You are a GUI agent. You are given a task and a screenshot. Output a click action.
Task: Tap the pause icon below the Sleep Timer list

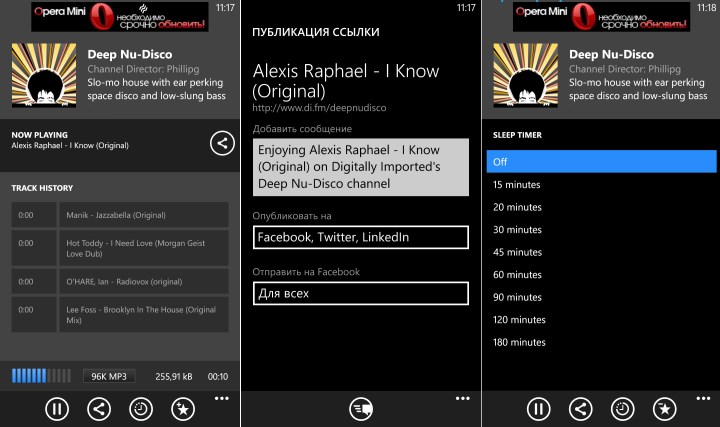point(538,408)
